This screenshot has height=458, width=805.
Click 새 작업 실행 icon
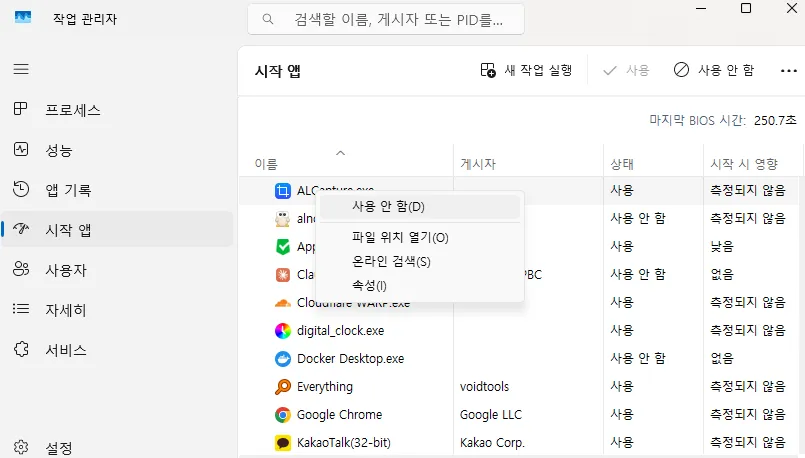[488, 70]
